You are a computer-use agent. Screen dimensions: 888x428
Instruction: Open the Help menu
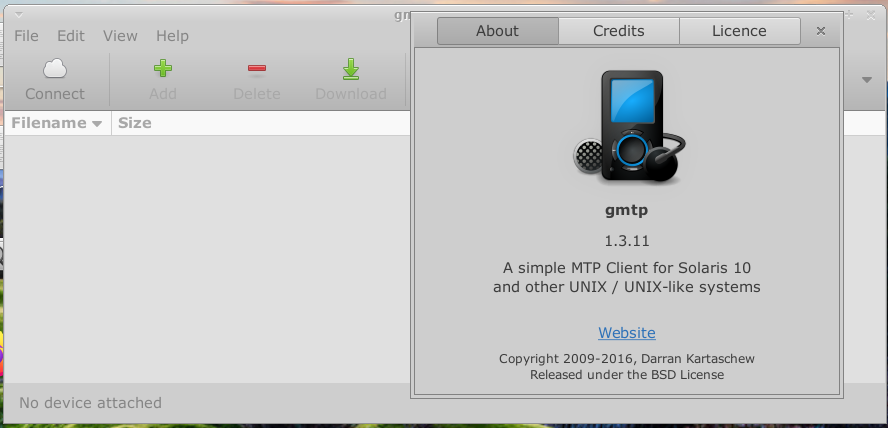(172, 36)
